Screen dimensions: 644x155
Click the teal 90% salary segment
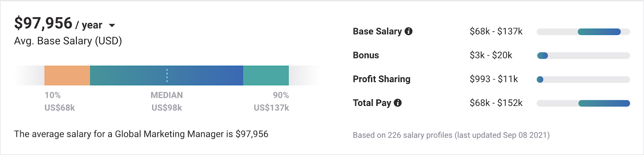(266, 76)
